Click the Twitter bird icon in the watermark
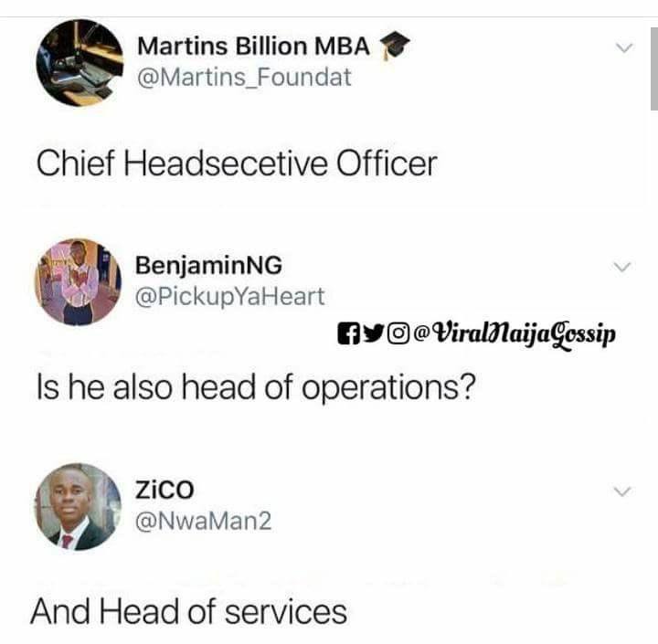Viewport: 658px width, 644px height. 373,333
